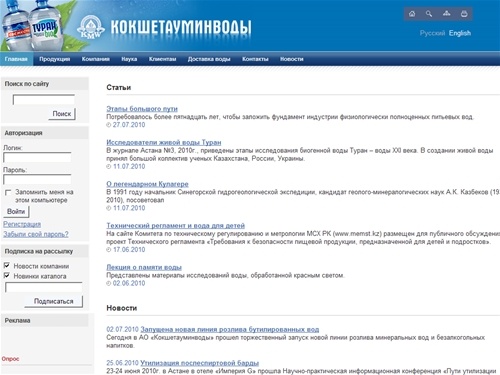The height and width of the screenshot is (375, 500).
Task: Toggle Новости компании subscription checkbox
Action: pyautogui.click(x=7, y=265)
